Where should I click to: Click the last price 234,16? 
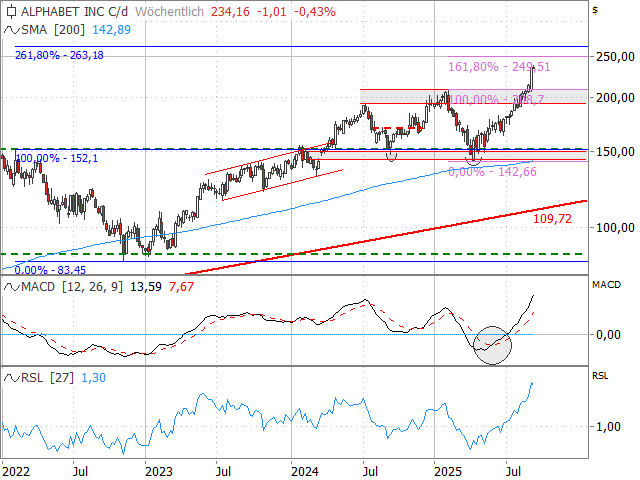(230, 11)
